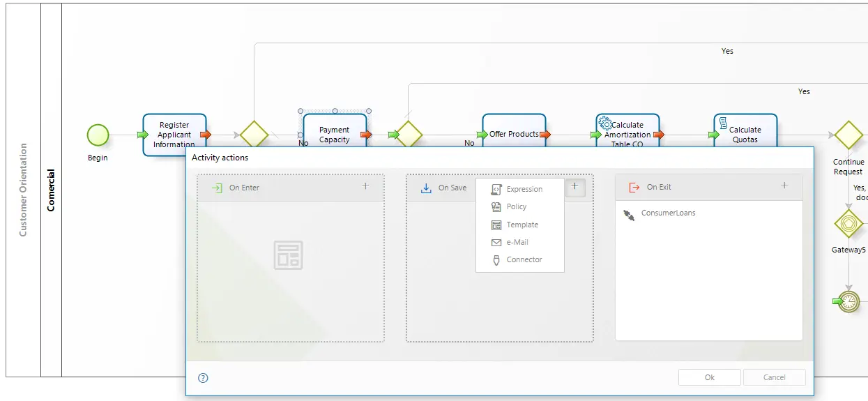Click the On Exit arrow icon
This screenshot has height=401, width=868.
(x=634, y=187)
